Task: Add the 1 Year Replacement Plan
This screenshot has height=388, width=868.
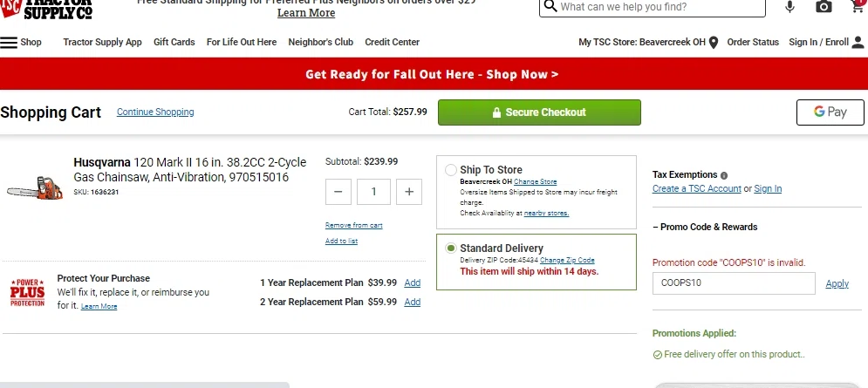Action: coord(413,282)
